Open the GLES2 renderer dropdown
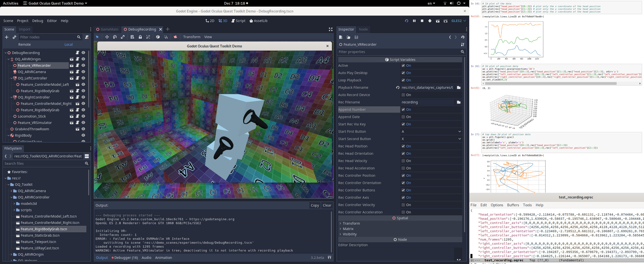 (458, 21)
